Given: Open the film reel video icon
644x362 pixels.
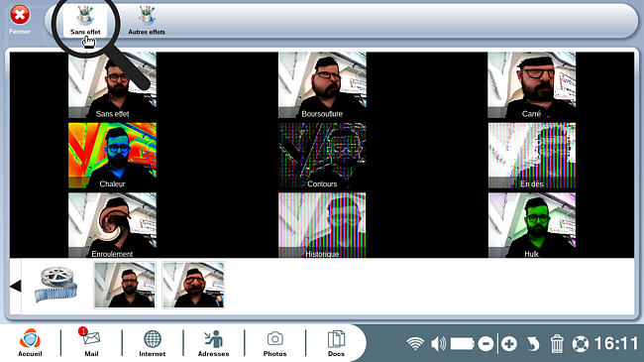Looking at the screenshot, I should click(x=56, y=285).
